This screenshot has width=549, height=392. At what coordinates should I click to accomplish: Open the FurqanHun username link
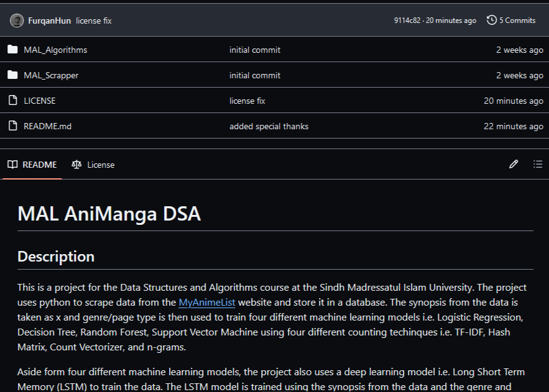click(x=49, y=21)
